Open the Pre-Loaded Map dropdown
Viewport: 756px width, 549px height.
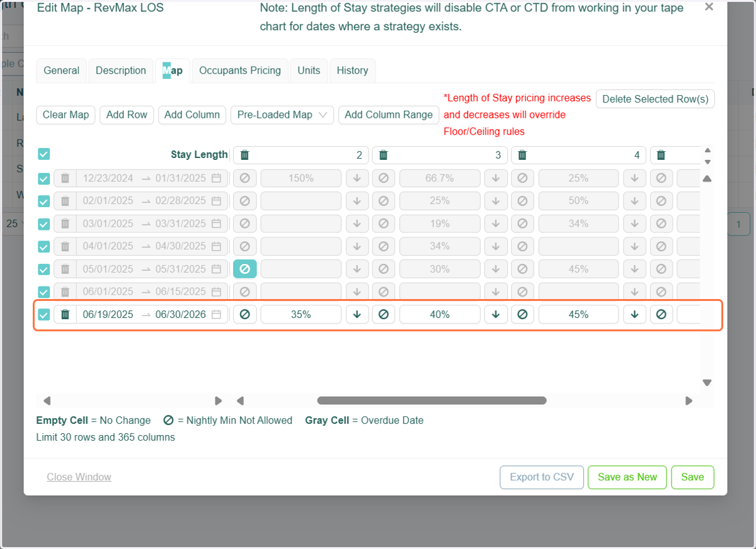pos(282,115)
